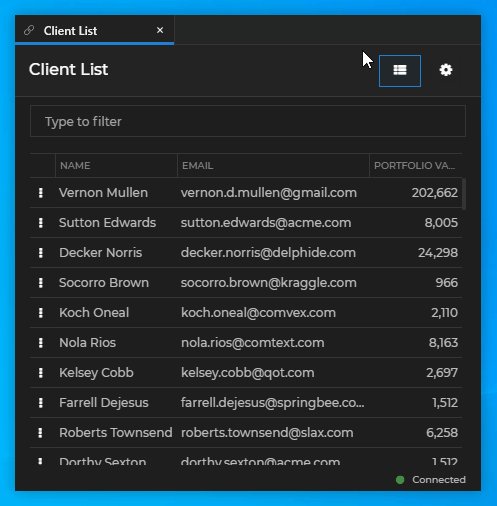Select Socorro Brown name cell

coord(104,283)
